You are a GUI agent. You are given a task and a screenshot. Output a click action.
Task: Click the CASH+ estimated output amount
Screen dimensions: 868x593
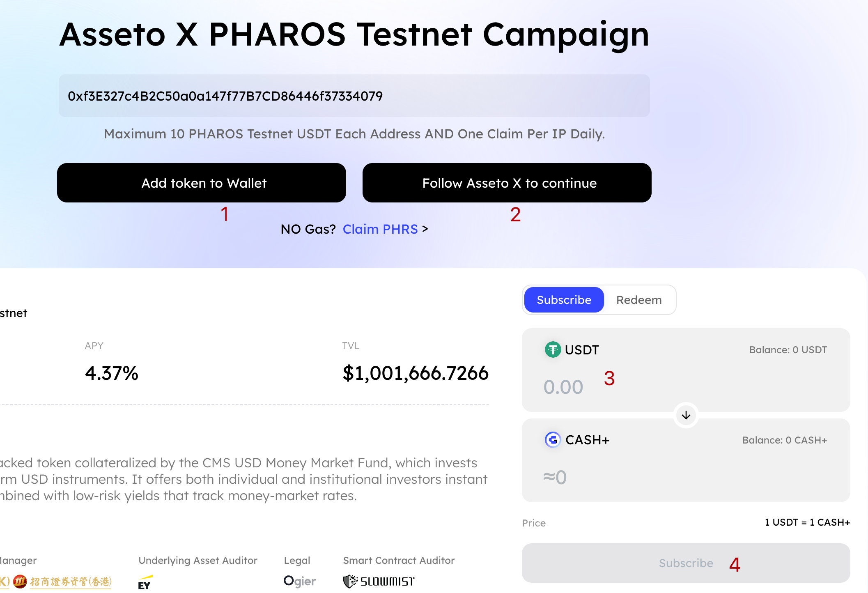point(555,477)
